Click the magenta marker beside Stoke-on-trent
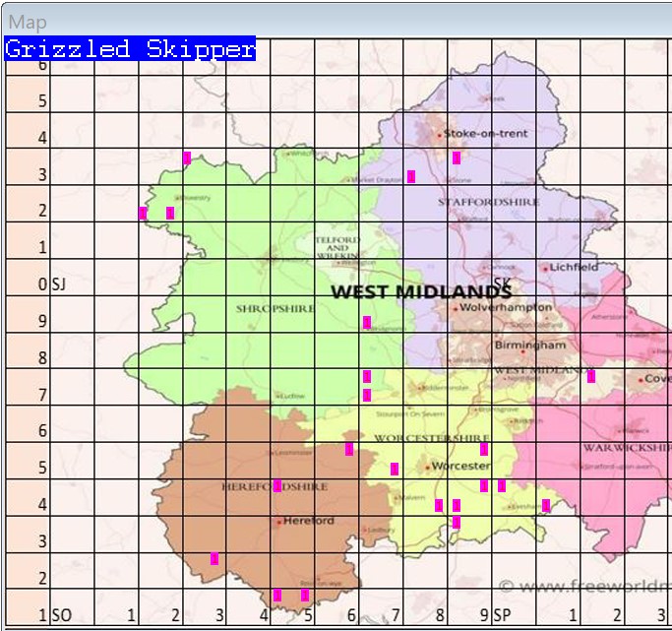This screenshot has width=672, height=631. click(x=457, y=158)
